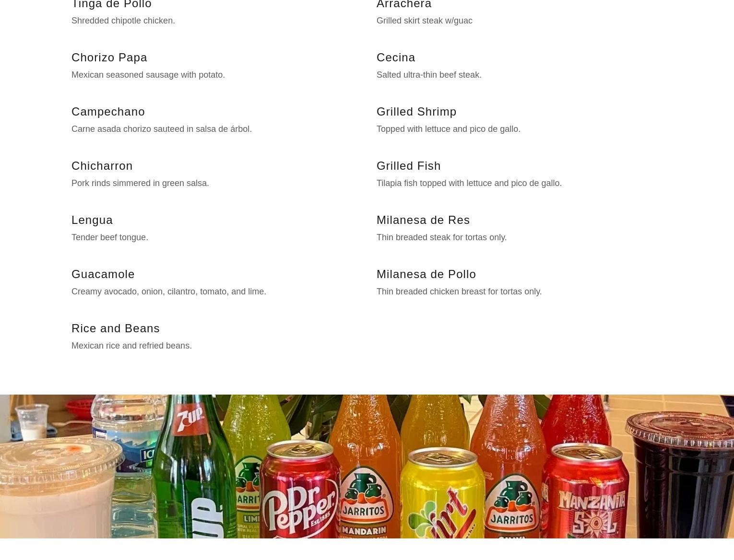The image size is (734, 560).
Task: Click the Milanesa de Res title
Action: coord(423,220)
